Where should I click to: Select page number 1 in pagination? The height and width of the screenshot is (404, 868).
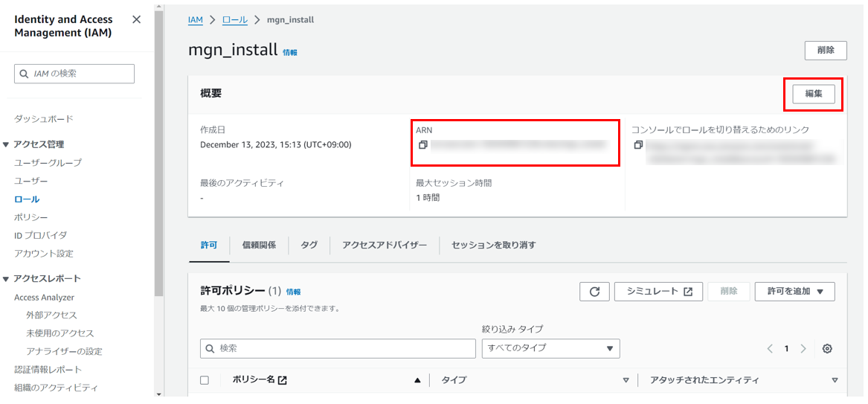point(786,349)
